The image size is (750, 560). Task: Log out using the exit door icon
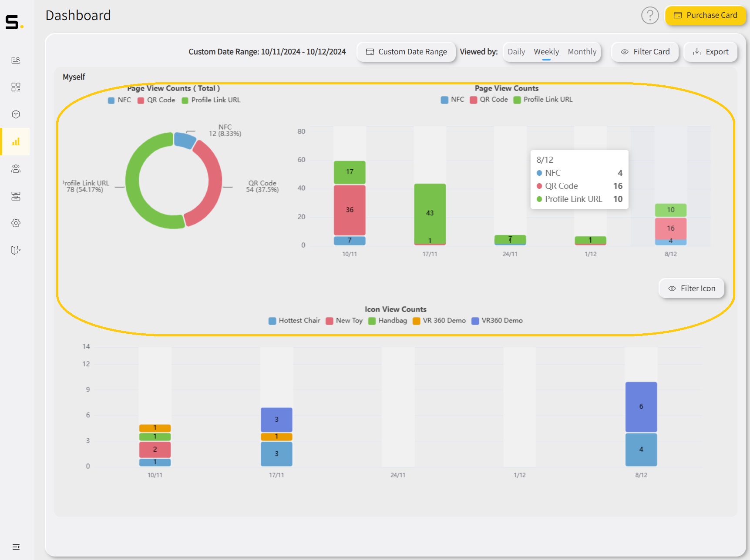click(16, 250)
